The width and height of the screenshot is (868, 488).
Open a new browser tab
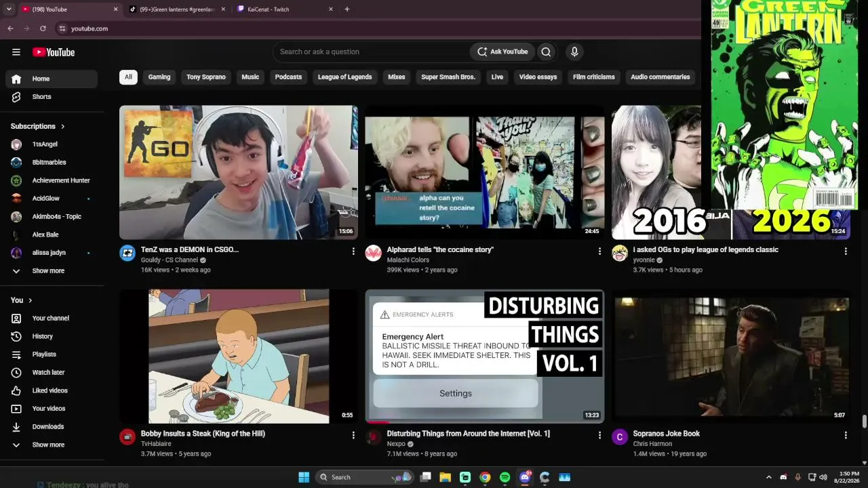point(347,9)
